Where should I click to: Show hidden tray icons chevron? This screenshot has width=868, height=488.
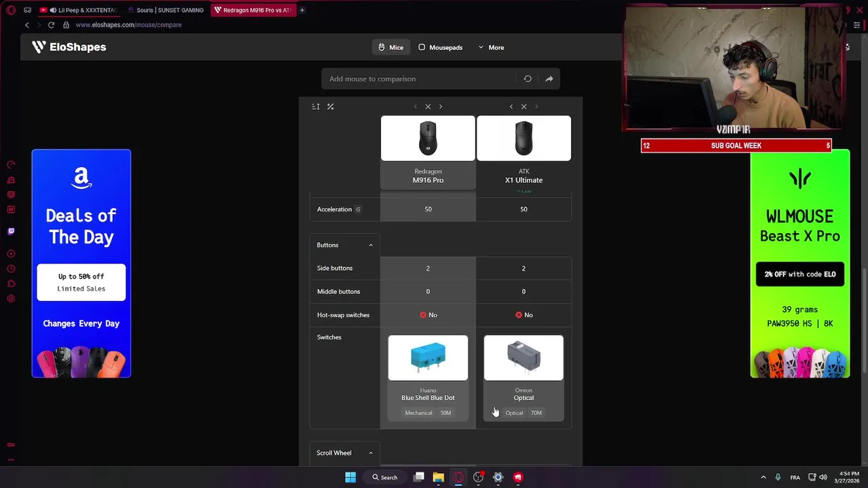click(x=763, y=477)
